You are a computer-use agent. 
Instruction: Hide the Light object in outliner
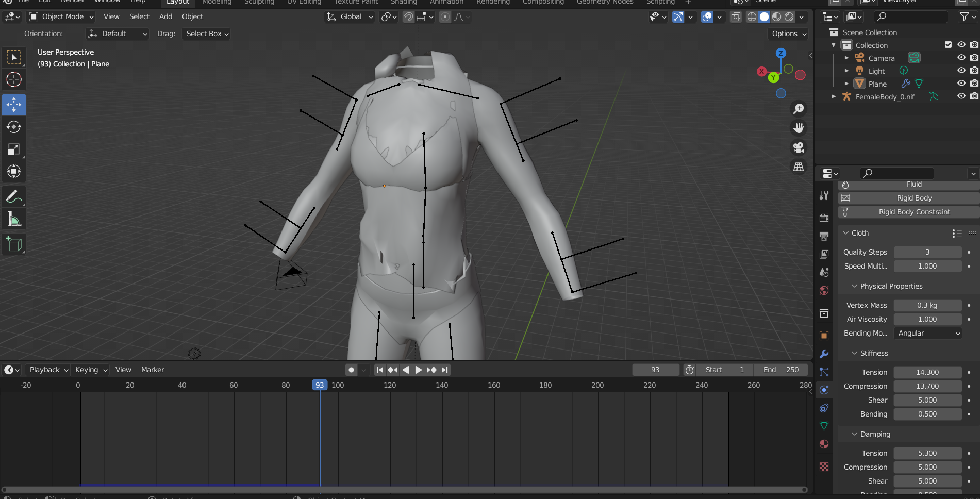(961, 71)
